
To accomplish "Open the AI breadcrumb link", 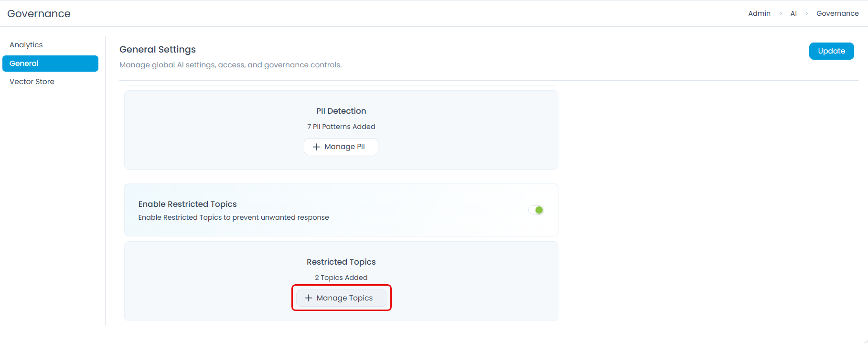I will pyautogui.click(x=793, y=13).
